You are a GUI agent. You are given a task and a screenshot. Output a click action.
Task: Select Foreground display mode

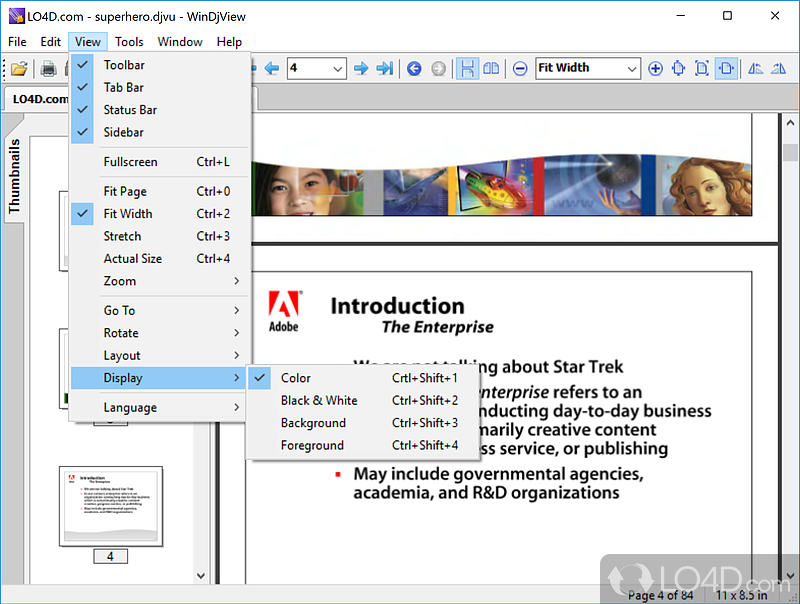click(363, 445)
